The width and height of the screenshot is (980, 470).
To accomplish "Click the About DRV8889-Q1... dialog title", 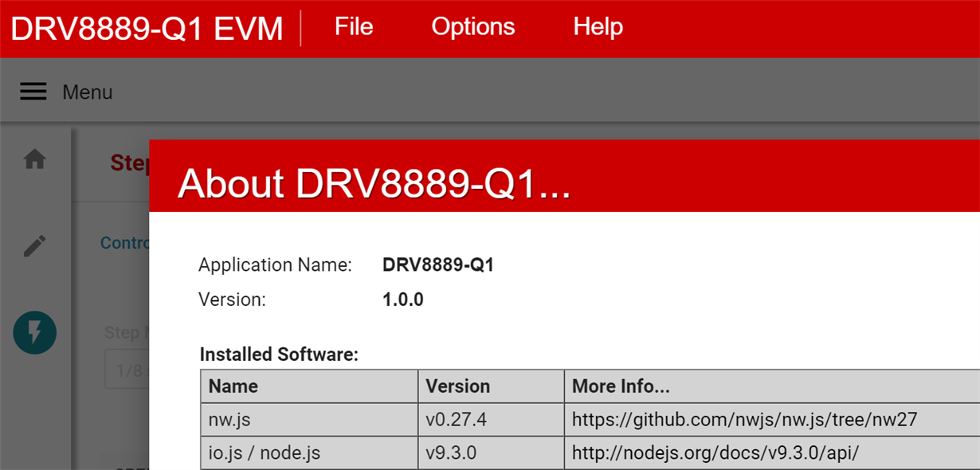I will (374, 184).
